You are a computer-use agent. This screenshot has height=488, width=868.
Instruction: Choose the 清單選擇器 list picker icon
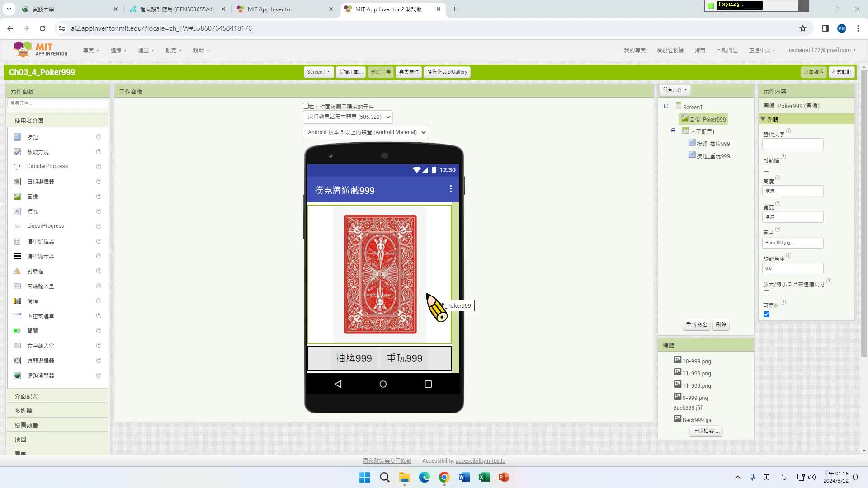pyautogui.click(x=17, y=241)
